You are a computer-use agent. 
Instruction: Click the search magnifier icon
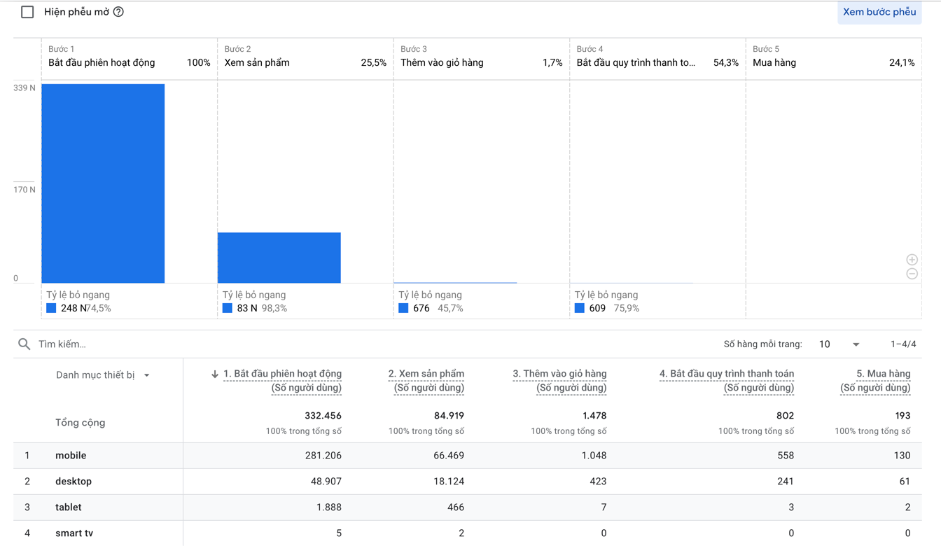point(25,344)
